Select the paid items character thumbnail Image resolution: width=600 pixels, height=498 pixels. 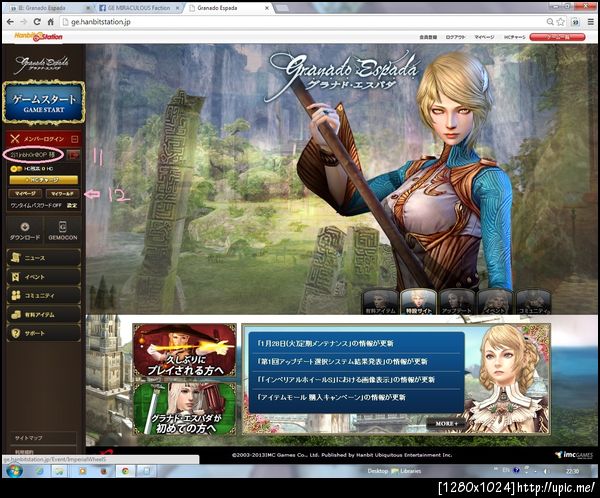point(380,302)
